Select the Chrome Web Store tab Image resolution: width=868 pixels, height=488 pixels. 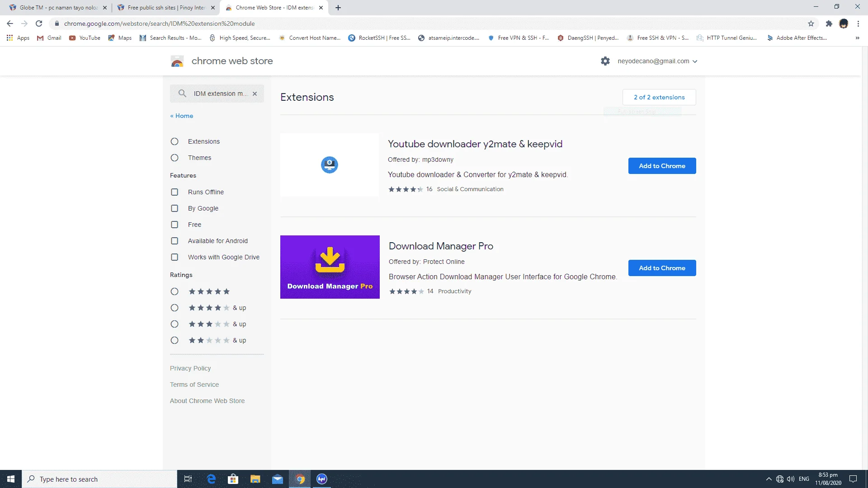(274, 8)
